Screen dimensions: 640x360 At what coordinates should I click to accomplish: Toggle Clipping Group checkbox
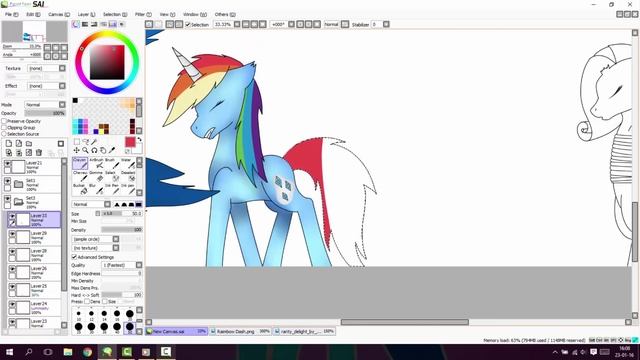click(4, 127)
